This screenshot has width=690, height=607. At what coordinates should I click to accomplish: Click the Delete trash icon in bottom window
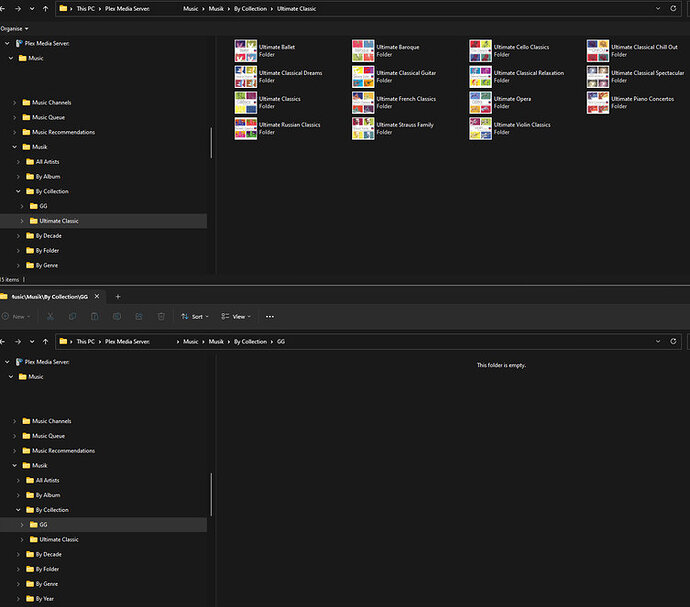pyautogui.click(x=161, y=316)
